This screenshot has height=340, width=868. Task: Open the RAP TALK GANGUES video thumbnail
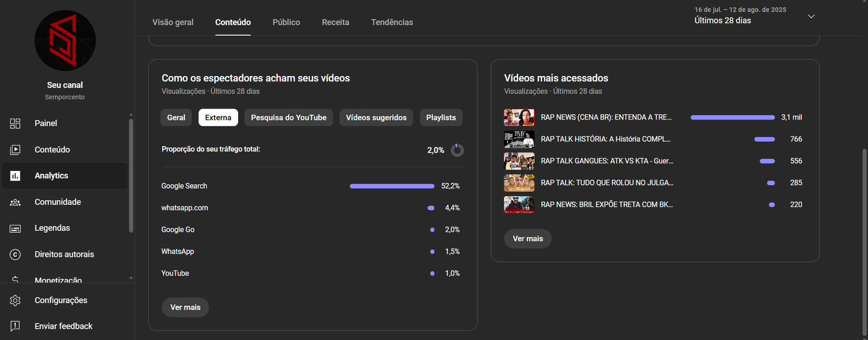pos(519,161)
